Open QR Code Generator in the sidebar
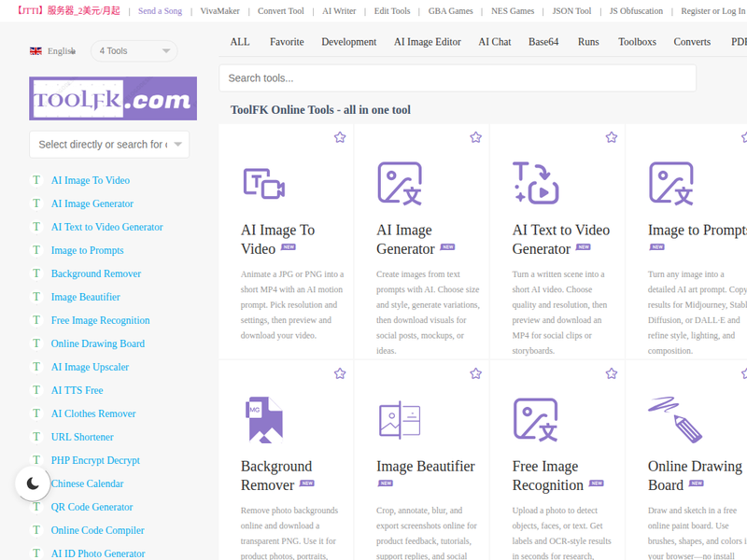747x560 pixels. (92, 507)
